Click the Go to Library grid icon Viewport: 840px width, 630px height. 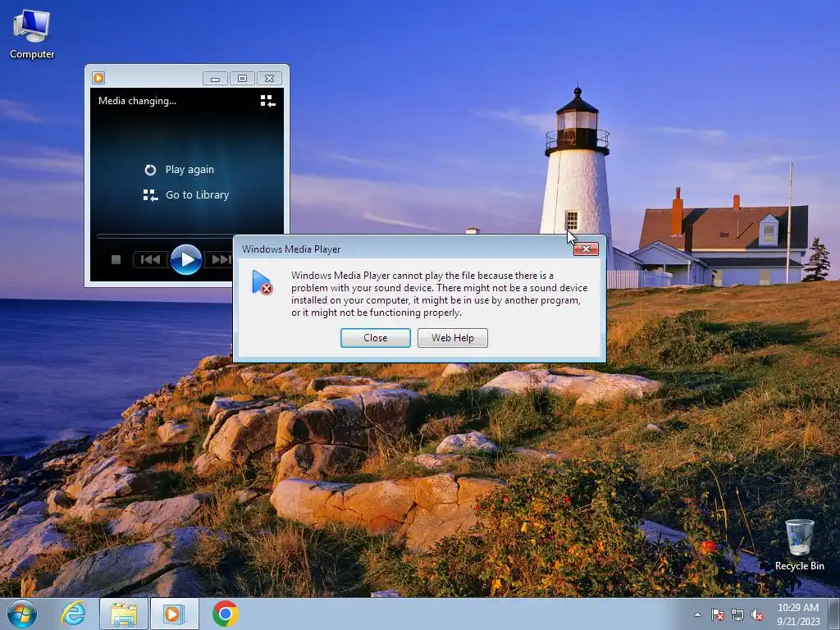pyautogui.click(x=151, y=195)
